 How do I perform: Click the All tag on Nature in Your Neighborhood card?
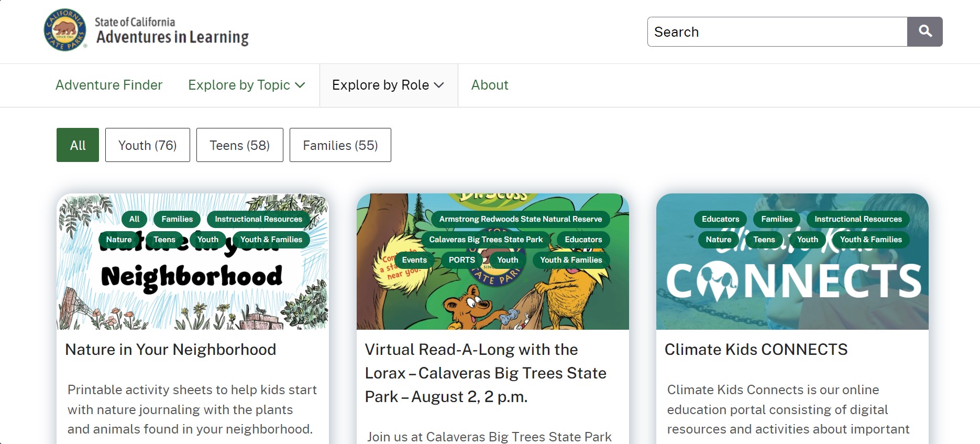135,219
